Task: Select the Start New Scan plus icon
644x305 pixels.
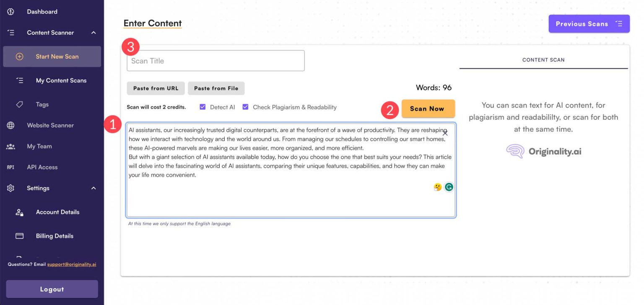Action: [x=19, y=56]
